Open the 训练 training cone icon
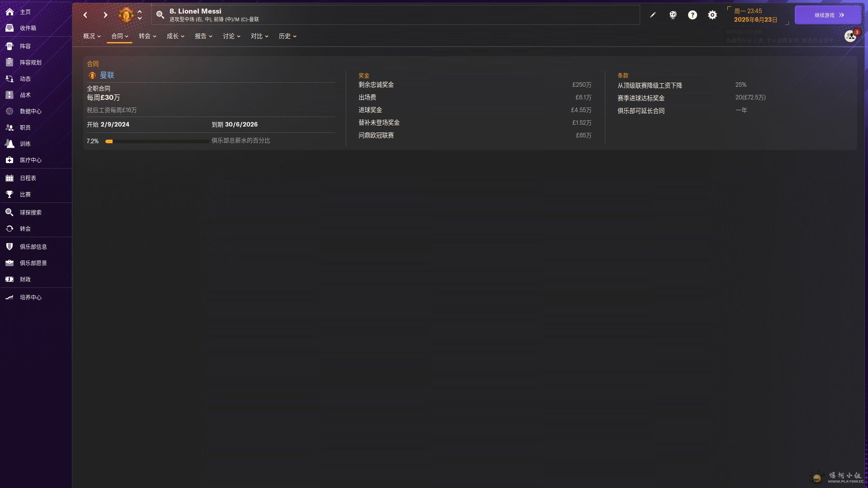 [x=9, y=144]
